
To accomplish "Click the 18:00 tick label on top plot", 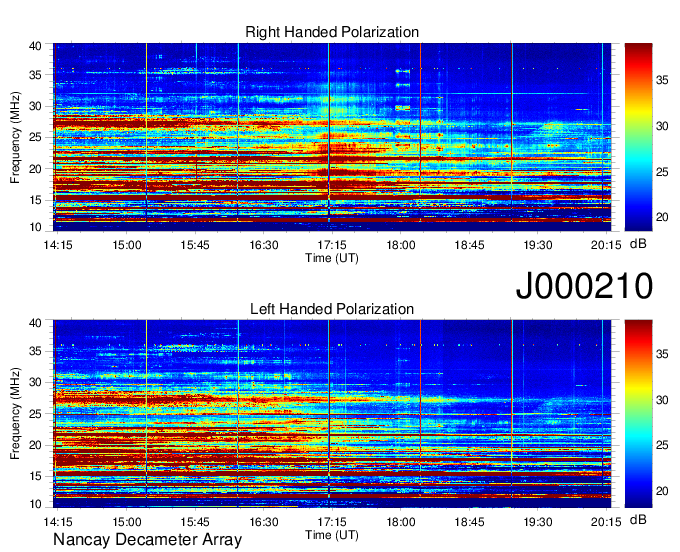I will tap(401, 245).
